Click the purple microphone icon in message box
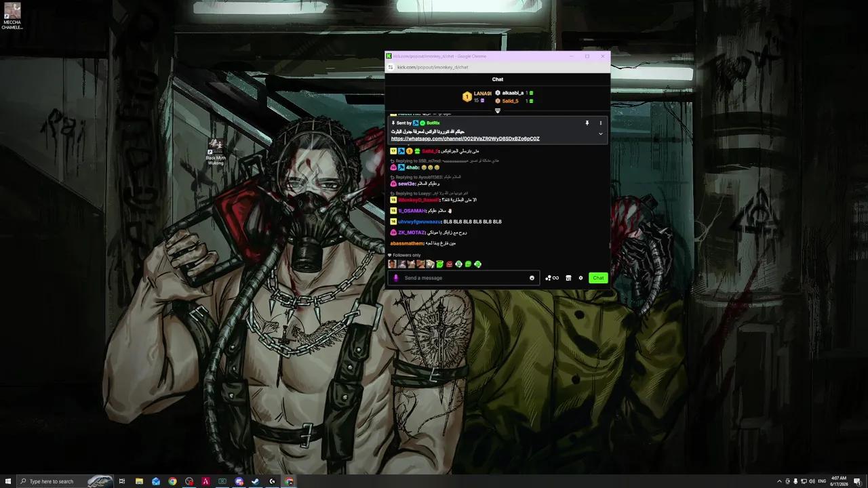Screen dimensions: 868x488 (x=396, y=278)
